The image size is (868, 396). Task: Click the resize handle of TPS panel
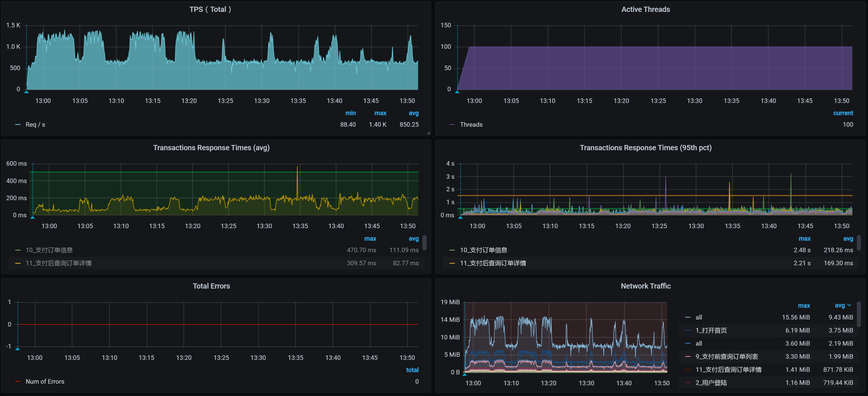pos(428,133)
